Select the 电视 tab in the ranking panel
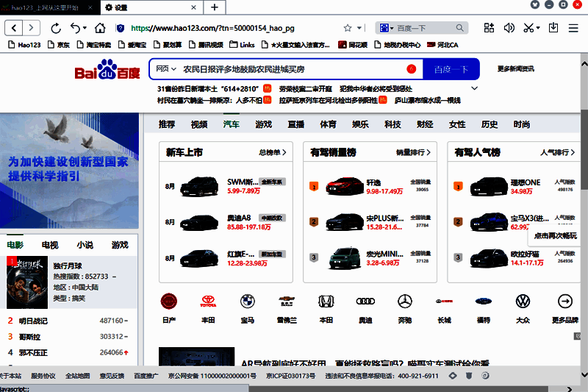Viewport: 588px width, 392px height. pos(50,245)
